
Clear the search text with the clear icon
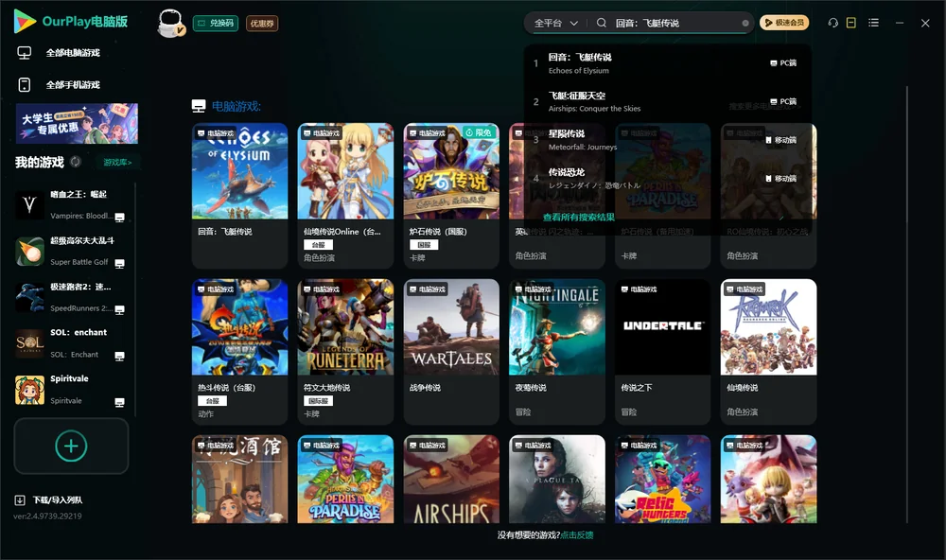[745, 23]
